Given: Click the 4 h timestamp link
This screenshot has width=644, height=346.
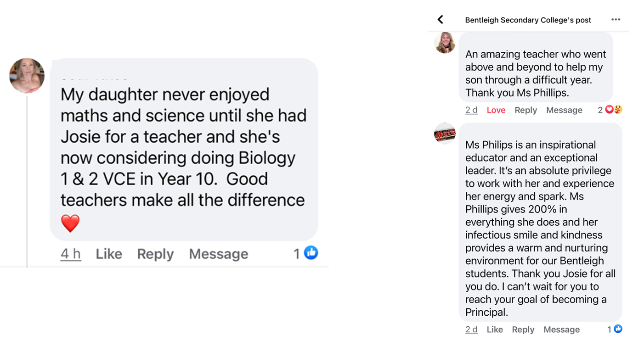Looking at the screenshot, I should [71, 254].
